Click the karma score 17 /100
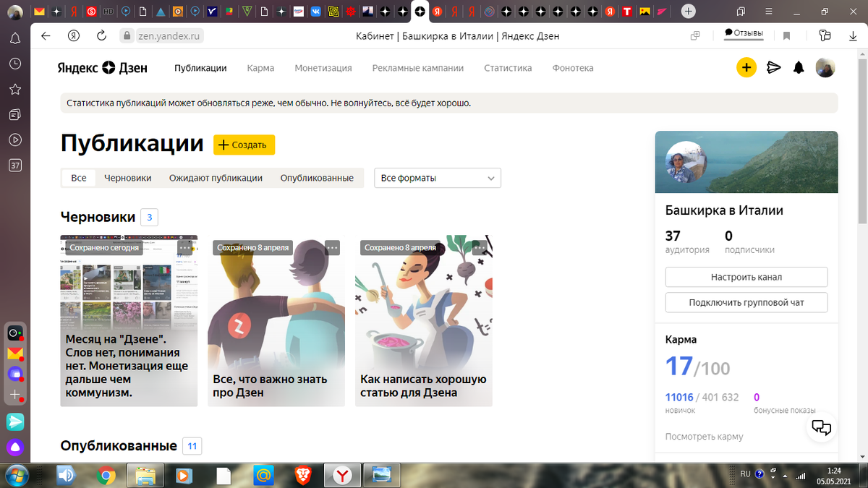Screen dimensions: 868x488 697,367
